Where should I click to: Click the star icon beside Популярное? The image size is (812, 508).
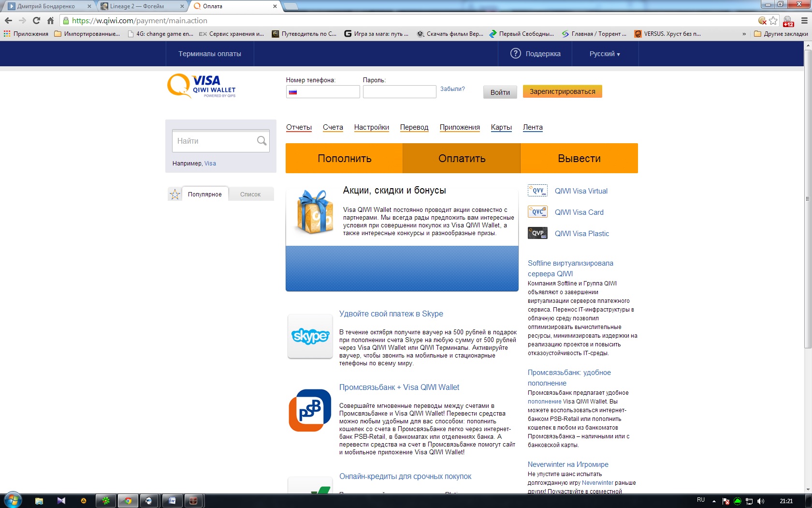[174, 194]
